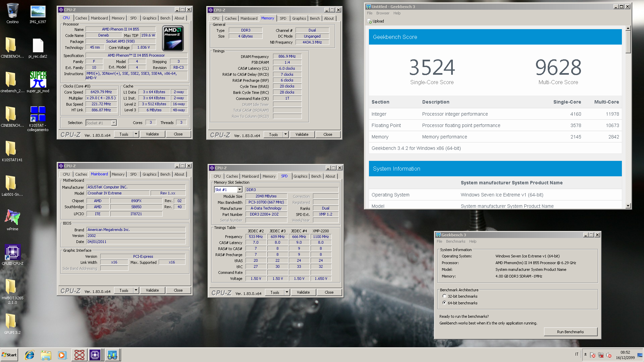Click the Show desktop strip beside the clock
Image resolution: width=644 pixels, height=362 pixels.
pyautogui.click(x=640, y=355)
